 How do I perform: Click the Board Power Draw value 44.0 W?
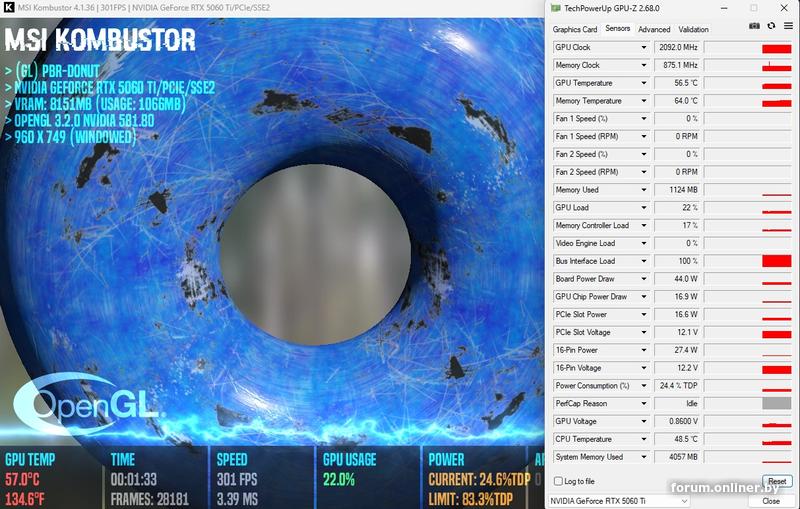coord(678,279)
